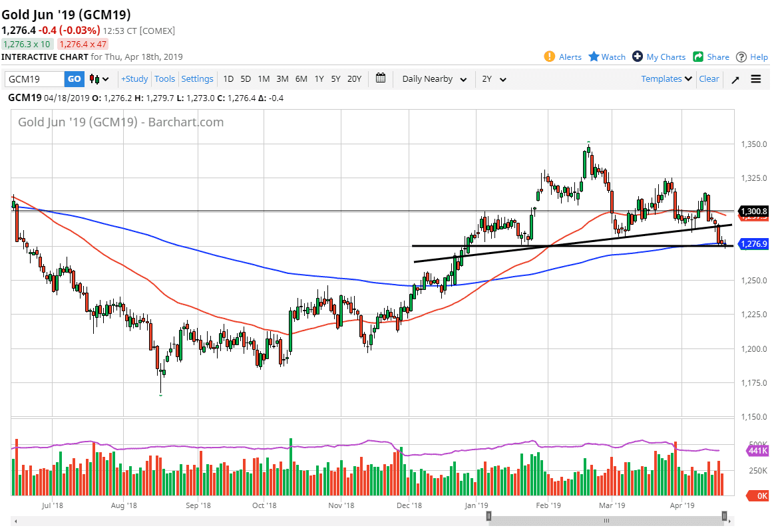Click the +Study link
Screen dimensions: 776x532
click(x=134, y=79)
